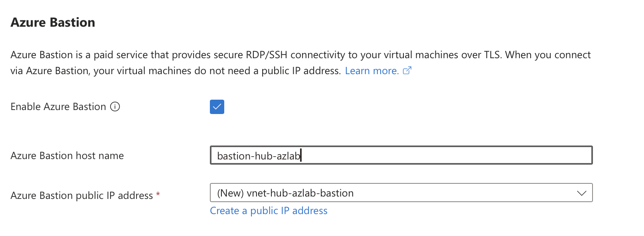Click the red required asterisk
The image size is (644, 236).
click(158, 194)
